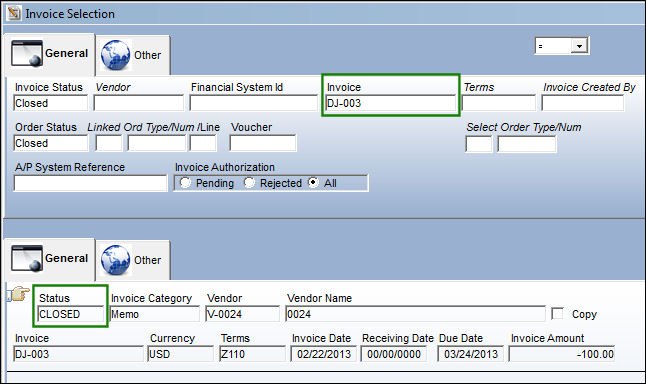Select the Rejected invoice authorization option
The height and width of the screenshot is (384, 646).
tap(249, 183)
